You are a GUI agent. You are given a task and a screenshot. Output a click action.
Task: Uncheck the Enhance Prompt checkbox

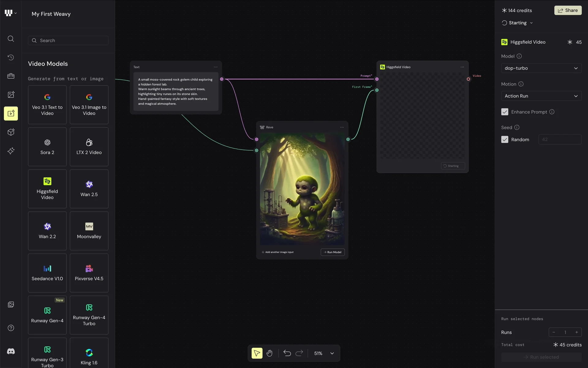(505, 112)
